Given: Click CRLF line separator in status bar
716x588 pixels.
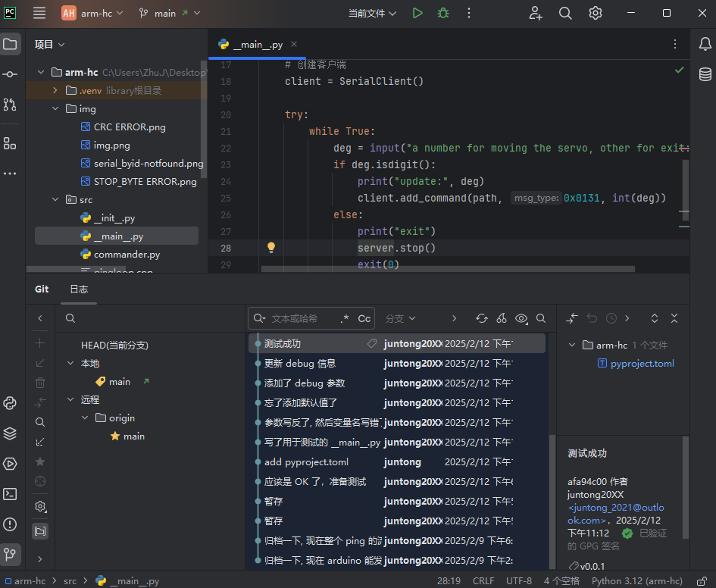Looking at the screenshot, I should tap(483, 580).
